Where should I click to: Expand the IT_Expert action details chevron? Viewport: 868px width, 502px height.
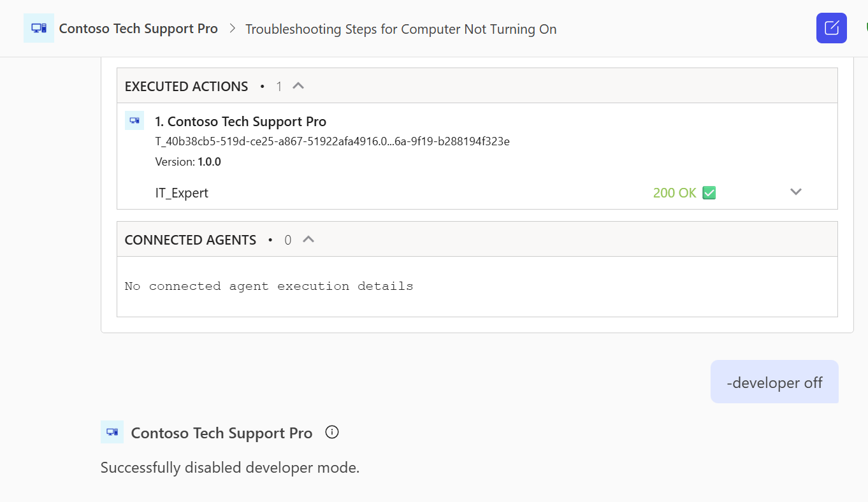(796, 192)
